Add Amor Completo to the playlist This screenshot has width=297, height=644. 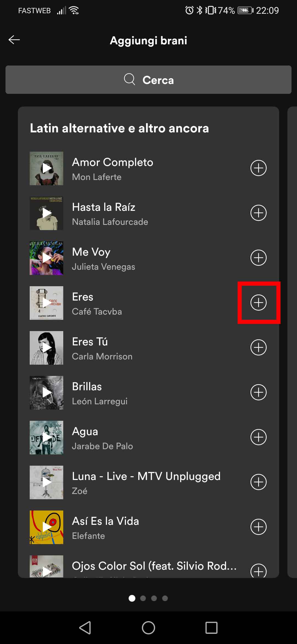[x=258, y=168]
